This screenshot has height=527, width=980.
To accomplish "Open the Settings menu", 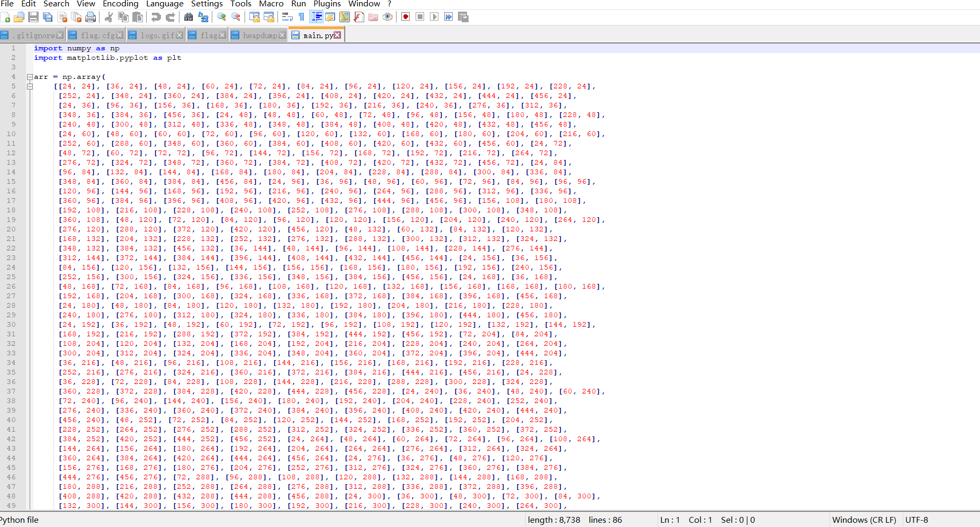I will click(206, 4).
